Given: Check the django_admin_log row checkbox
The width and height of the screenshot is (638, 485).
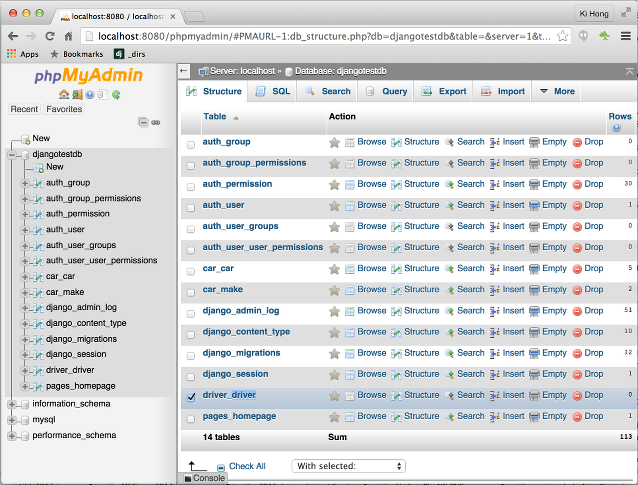Looking at the screenshot, I should (x=190, y=314).
